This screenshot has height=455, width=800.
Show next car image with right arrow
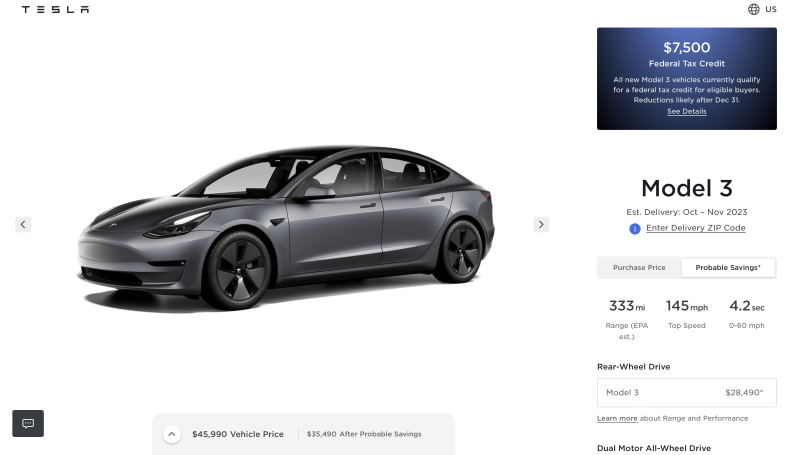click(x=541, y=224)
